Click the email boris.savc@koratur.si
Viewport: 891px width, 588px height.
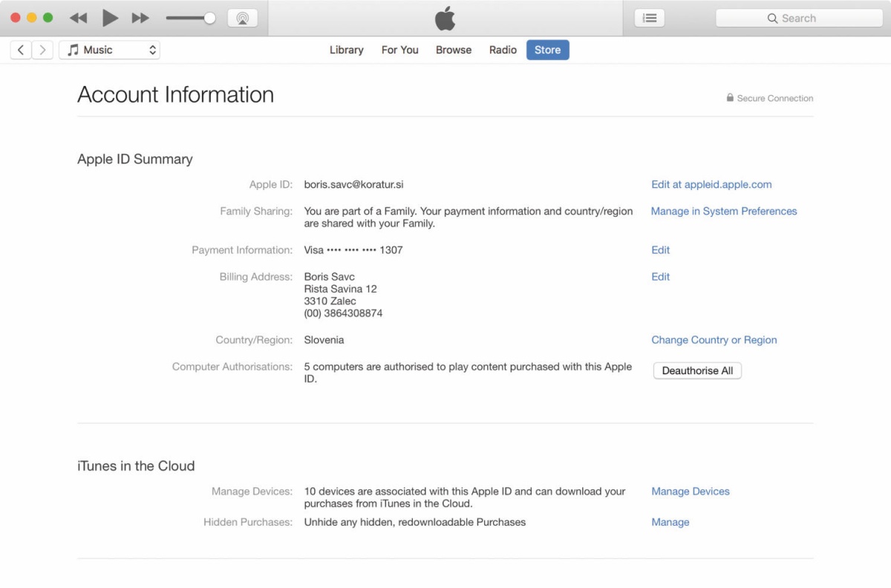(354, 184)
